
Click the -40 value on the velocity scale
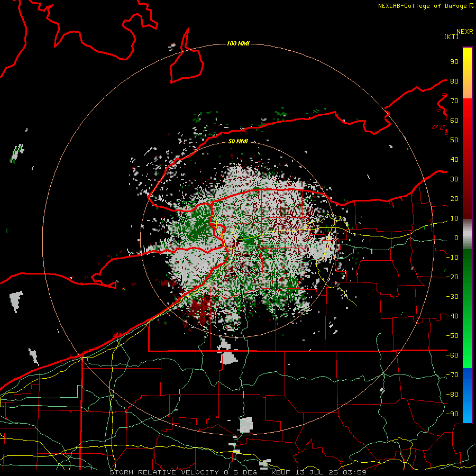pos(452,316)
